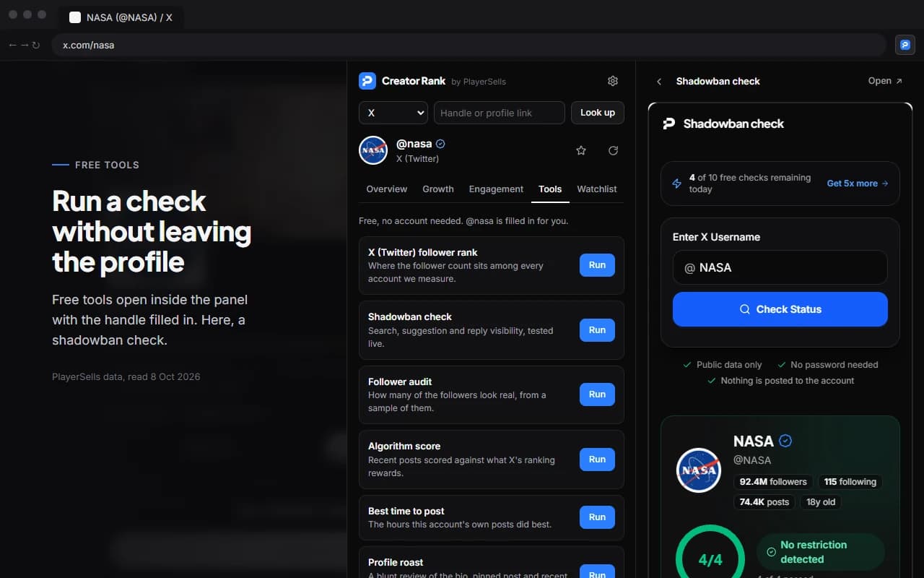Viewport: 924px width, 578px height.
Task: Run the Best time to post tool
Action: coord(597,517)
